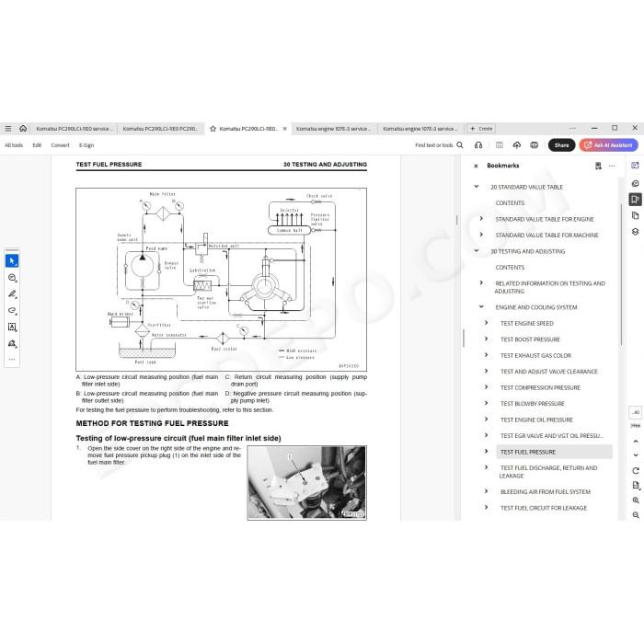This screenshot has width=644, height=644.
Task: Click the Find text or tools search
Action: [439, 145]
